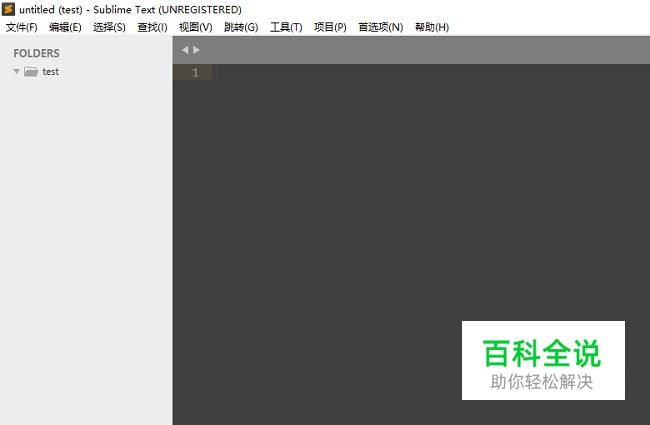Open the 首选项(N) menu
The image size is (650, 425).
[x=381, y=27]
